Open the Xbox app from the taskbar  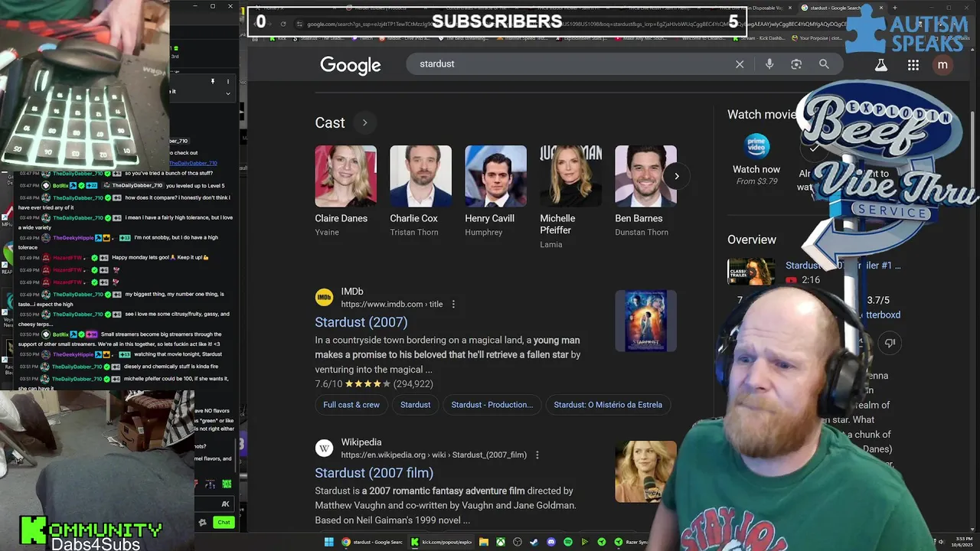[x=501, y=542]
